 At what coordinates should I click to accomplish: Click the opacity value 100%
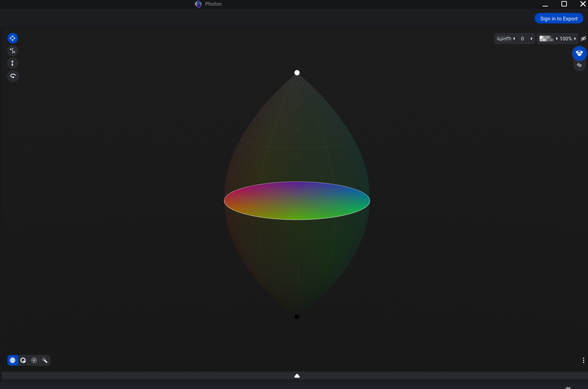[566, 38]
